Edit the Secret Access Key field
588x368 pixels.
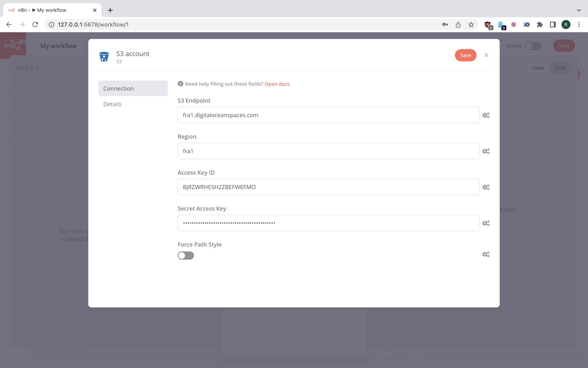328,223
